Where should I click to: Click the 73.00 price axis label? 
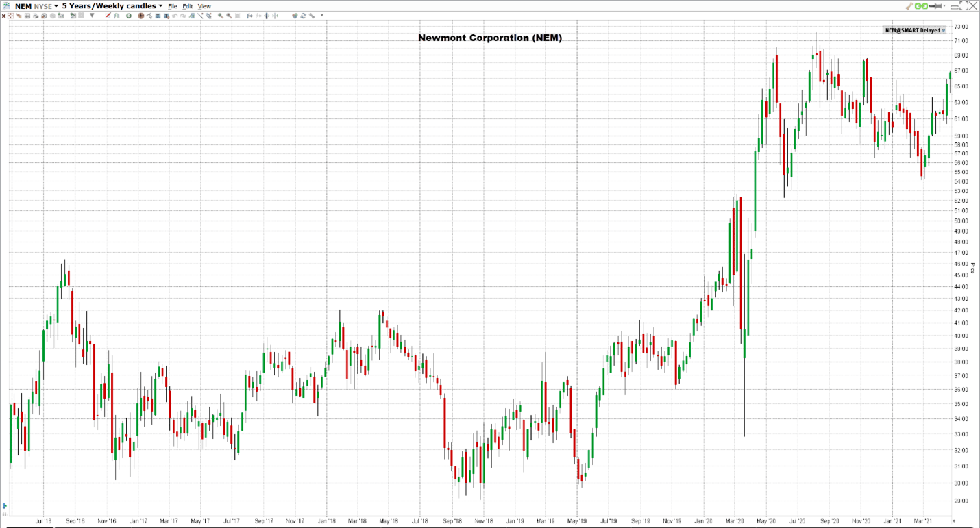point(961,27)
